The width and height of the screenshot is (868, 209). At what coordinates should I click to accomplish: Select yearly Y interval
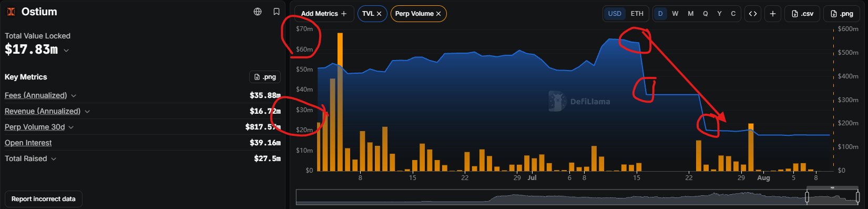[719, 14]
